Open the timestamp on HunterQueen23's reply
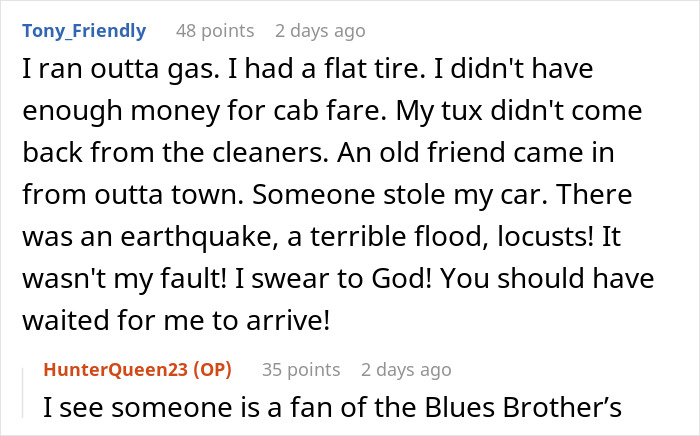The image size is (700, 436). (406, 370)
